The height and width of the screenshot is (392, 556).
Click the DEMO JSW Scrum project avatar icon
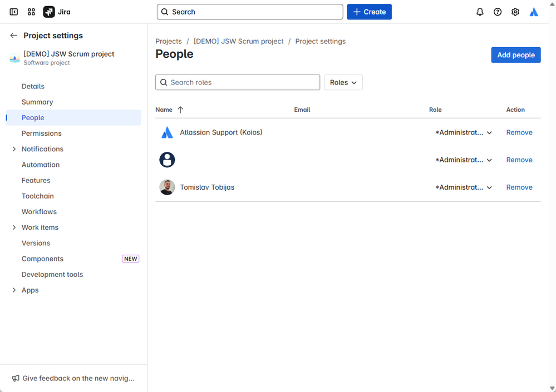[14, 58]
